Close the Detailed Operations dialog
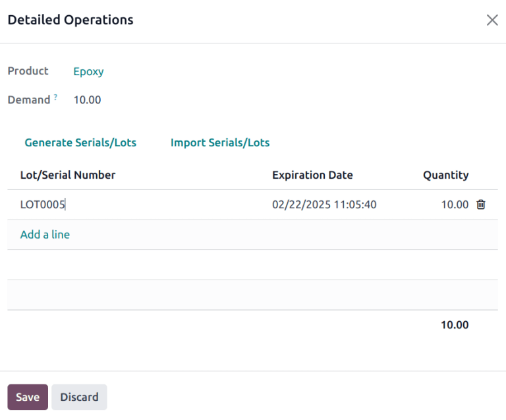This screenshot has width=506, height=420. tap(492, 20)
